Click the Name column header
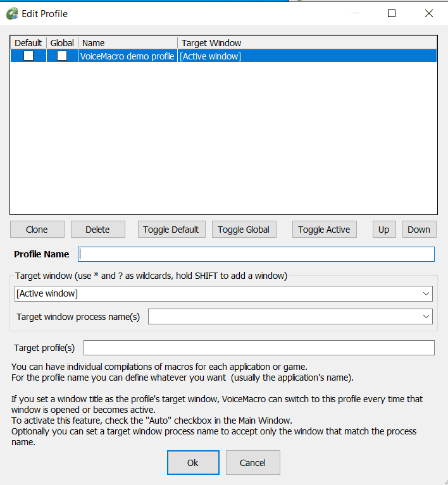The width and height of the screenshot is (448, 485). coord(128,43)
